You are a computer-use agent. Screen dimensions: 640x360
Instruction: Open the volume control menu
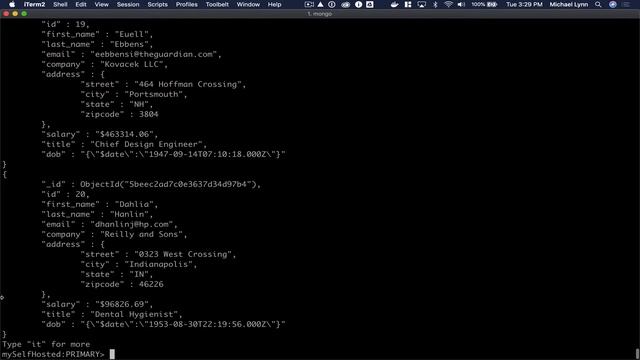click(461, 4)
